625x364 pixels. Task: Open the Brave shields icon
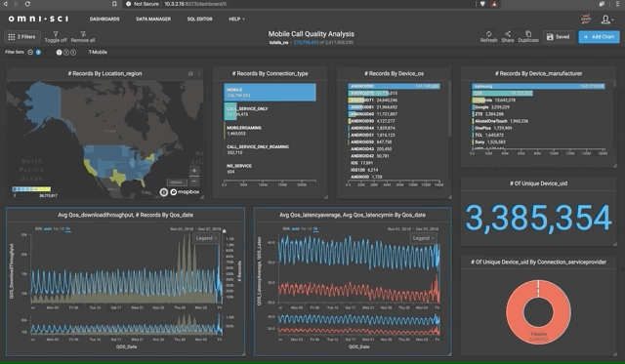(482, 4)
